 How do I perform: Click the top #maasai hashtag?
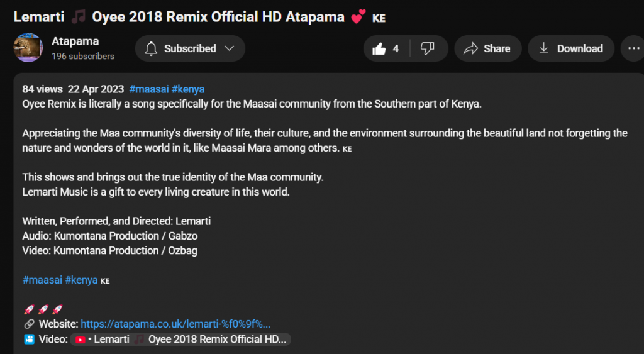[x=148, y=89]
